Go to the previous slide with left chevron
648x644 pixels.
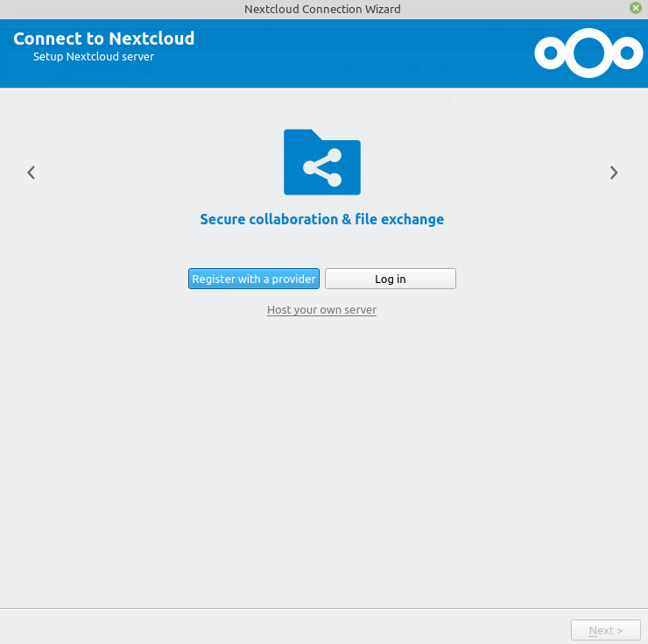click(31, 173)
